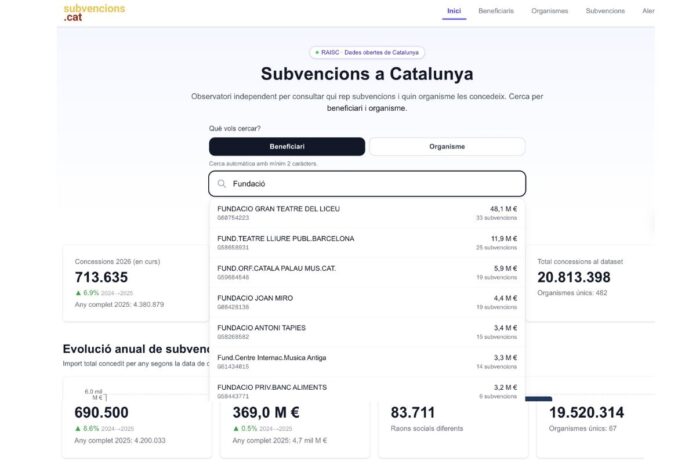Click the Total concessions al dataset card

[592, 283]
